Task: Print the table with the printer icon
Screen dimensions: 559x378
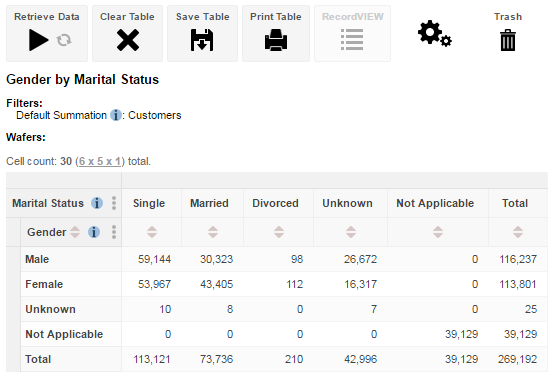Action: 276,40
